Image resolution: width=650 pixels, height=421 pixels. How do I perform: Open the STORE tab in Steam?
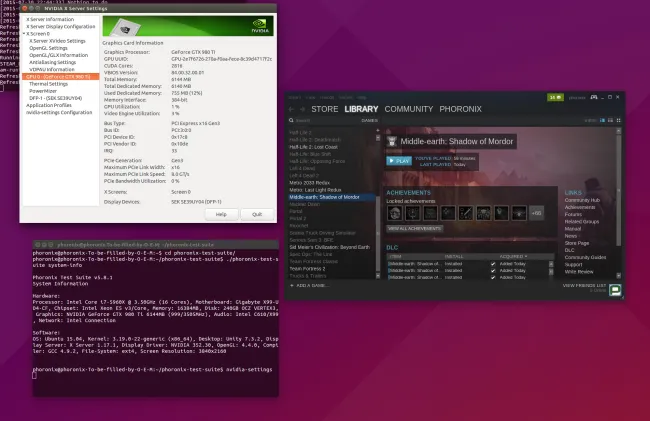coord(325,109)
